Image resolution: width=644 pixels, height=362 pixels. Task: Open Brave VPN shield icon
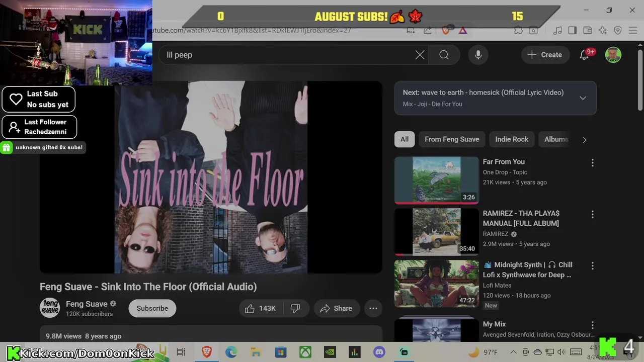pyautogui.click(x=618, y=30)
